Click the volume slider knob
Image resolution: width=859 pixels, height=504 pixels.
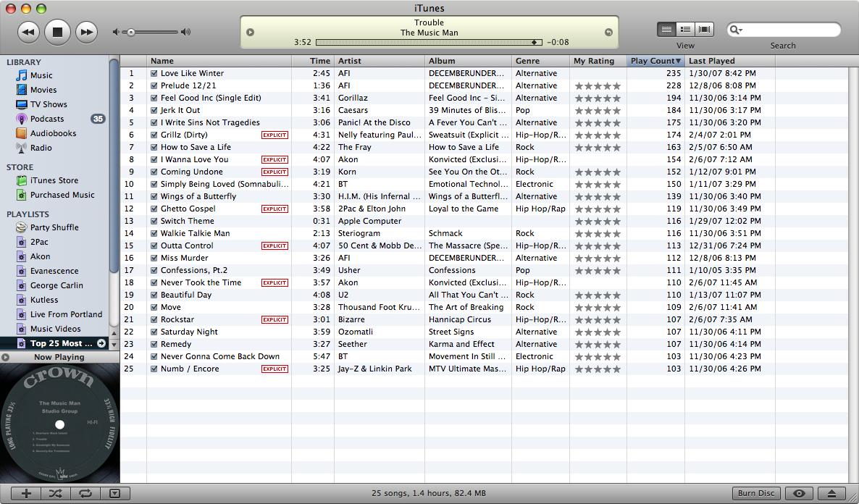tap(131, 33)
